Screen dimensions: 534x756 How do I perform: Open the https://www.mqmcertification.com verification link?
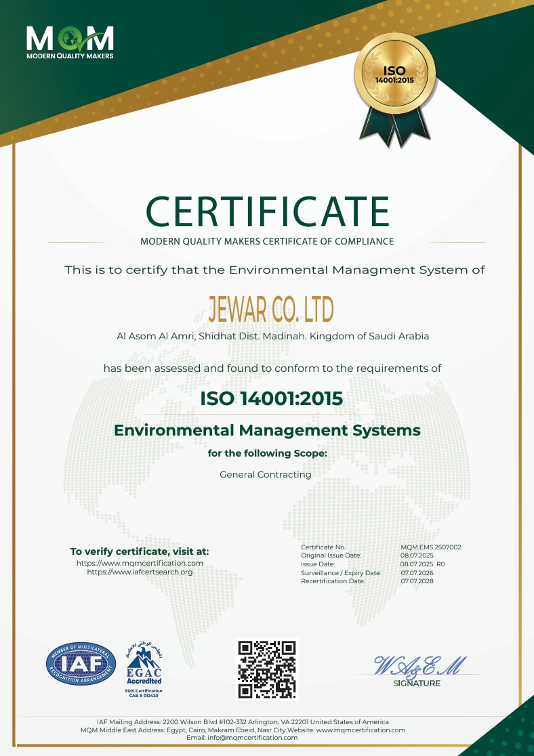click(x=140, y=563)
